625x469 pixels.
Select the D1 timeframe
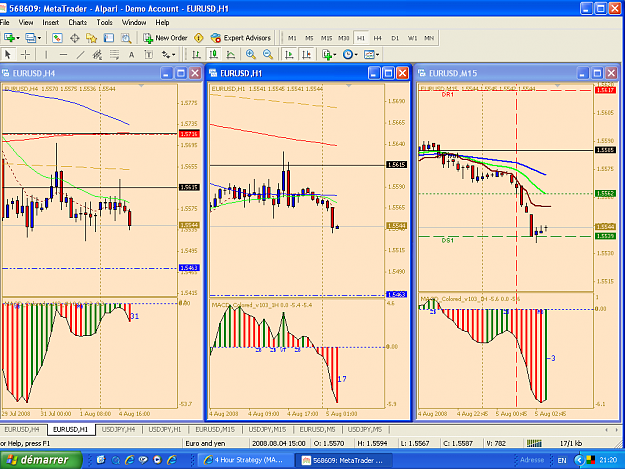pos(395,38)
